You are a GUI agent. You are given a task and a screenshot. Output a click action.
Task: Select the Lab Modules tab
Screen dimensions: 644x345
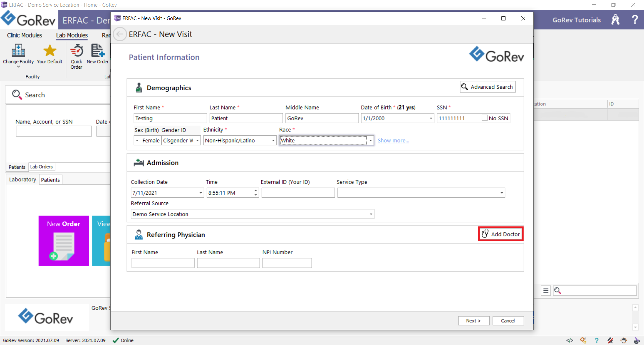72,35
